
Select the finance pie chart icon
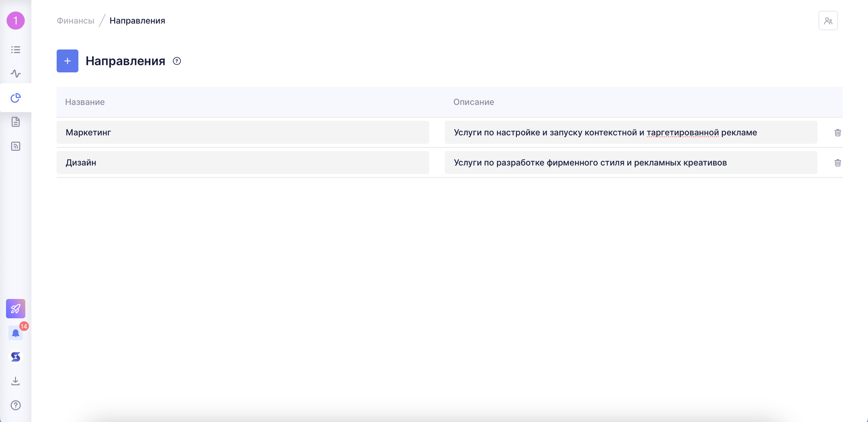[x=16, y=98]
